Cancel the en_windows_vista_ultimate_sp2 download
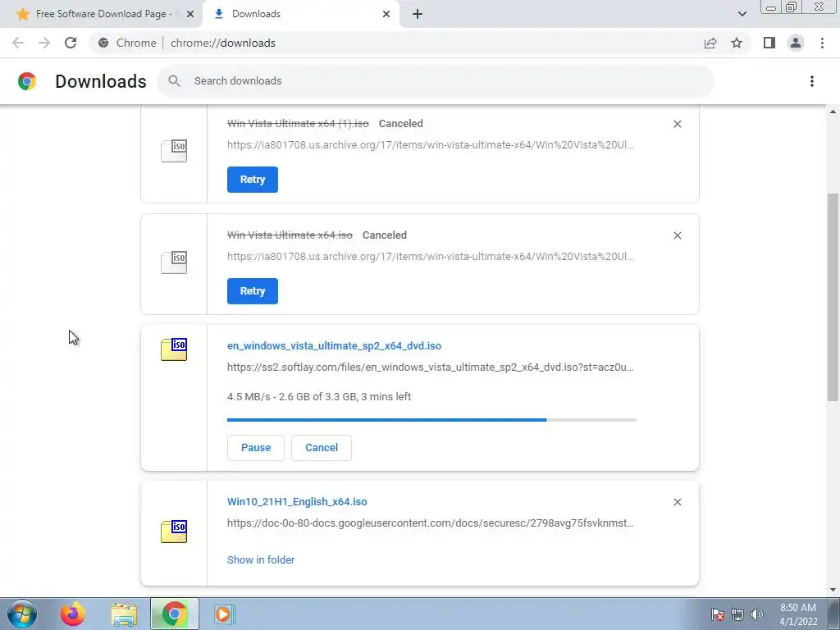The width and height of the screenshot is (840, 630). tap(322, 448)
